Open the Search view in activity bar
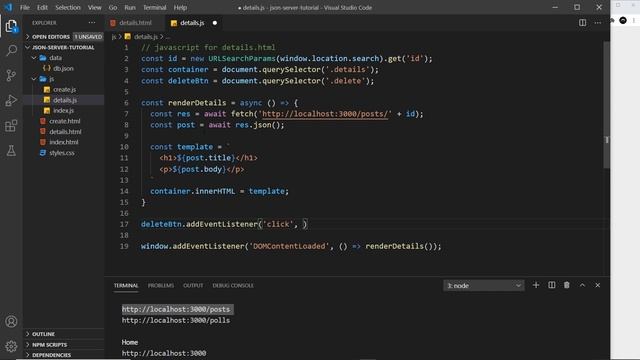 [x=11, y=51]
